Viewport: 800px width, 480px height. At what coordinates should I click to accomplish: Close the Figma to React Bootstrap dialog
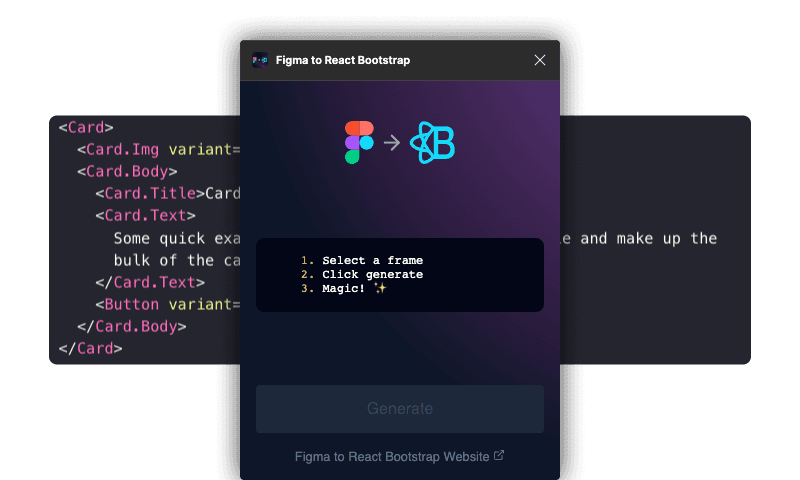(540, 60)
